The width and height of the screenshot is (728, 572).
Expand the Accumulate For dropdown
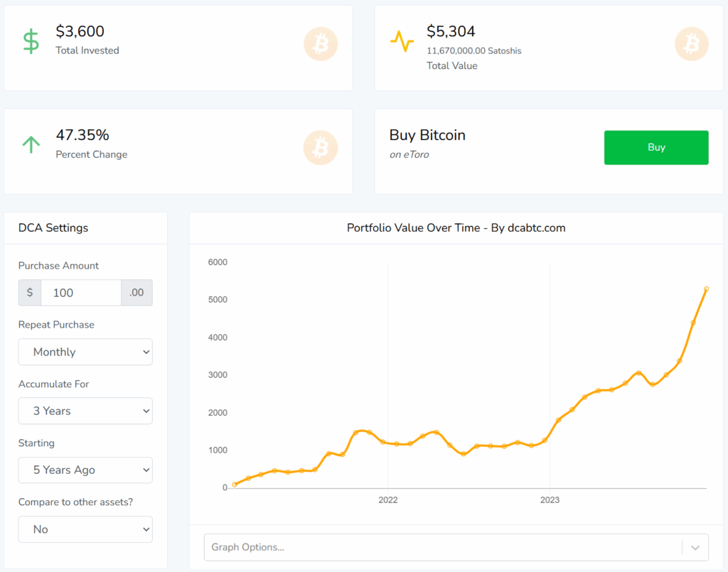click(85, 411)
